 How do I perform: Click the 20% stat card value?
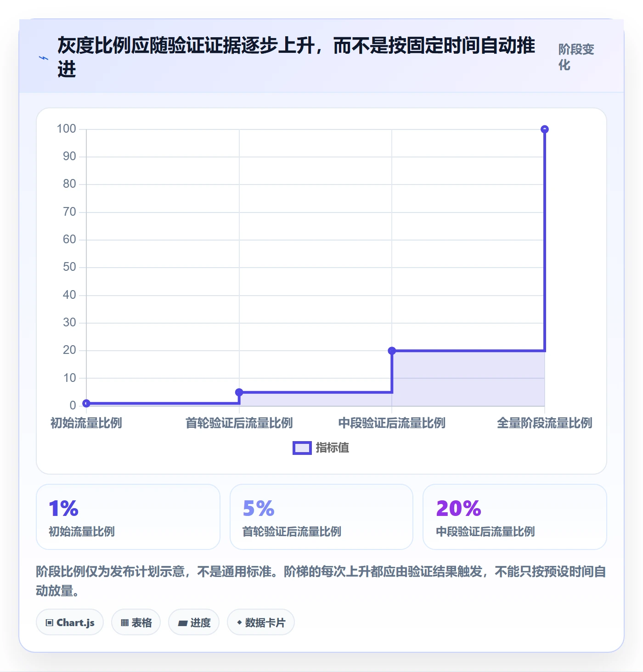pos(458,508)
